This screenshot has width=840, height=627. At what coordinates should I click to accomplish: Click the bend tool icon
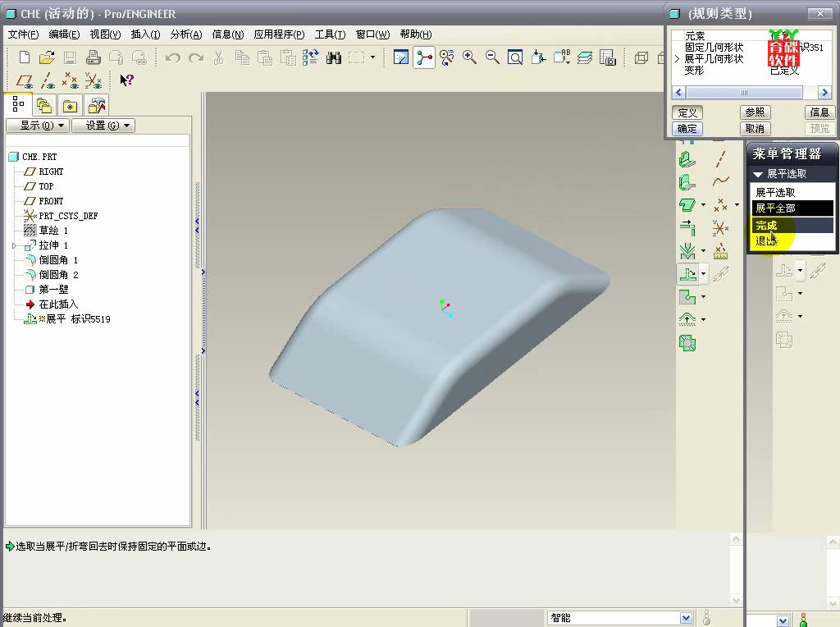[687, 251]
